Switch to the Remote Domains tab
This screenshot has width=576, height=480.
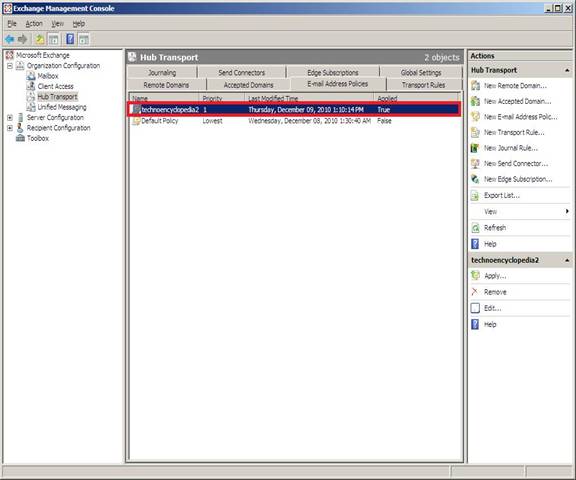[x=166, y=85]
